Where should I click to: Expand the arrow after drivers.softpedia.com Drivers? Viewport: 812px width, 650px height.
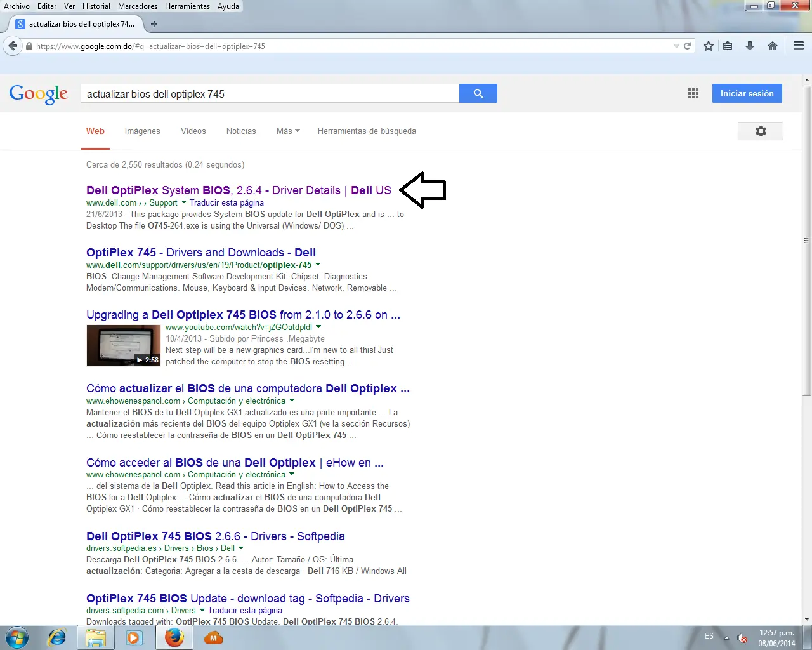[202, 610]
